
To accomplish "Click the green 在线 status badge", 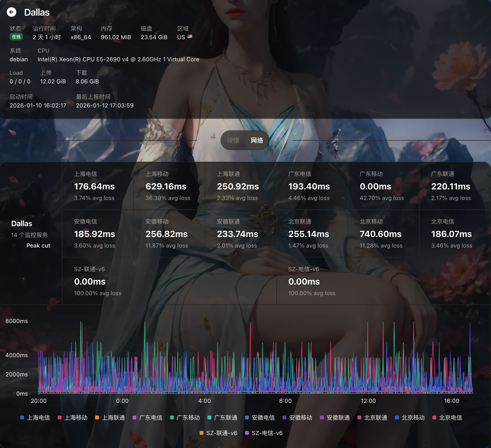I will pos(16,37).
